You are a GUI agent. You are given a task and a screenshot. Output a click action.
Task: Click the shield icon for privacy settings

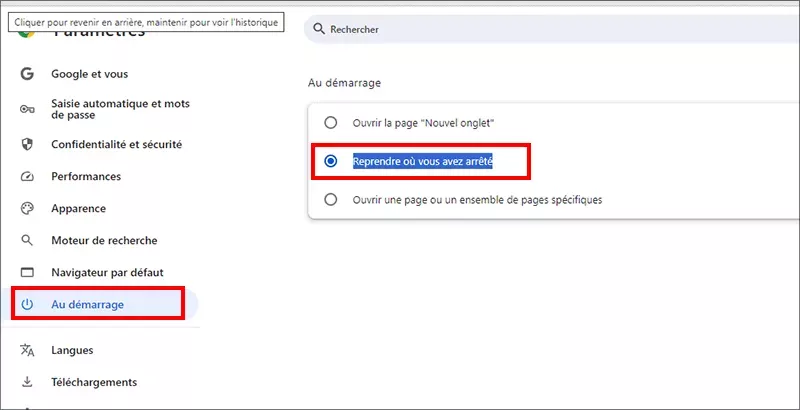pyautogui.click(x=28, y=144)
